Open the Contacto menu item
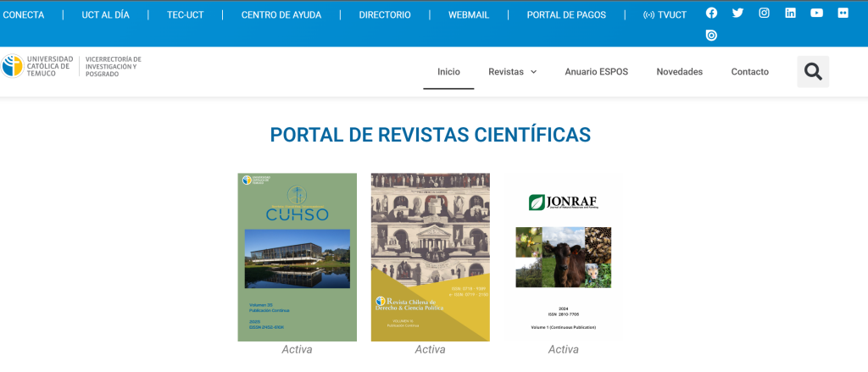The image size is (868, 372). [x=749, y=71]
